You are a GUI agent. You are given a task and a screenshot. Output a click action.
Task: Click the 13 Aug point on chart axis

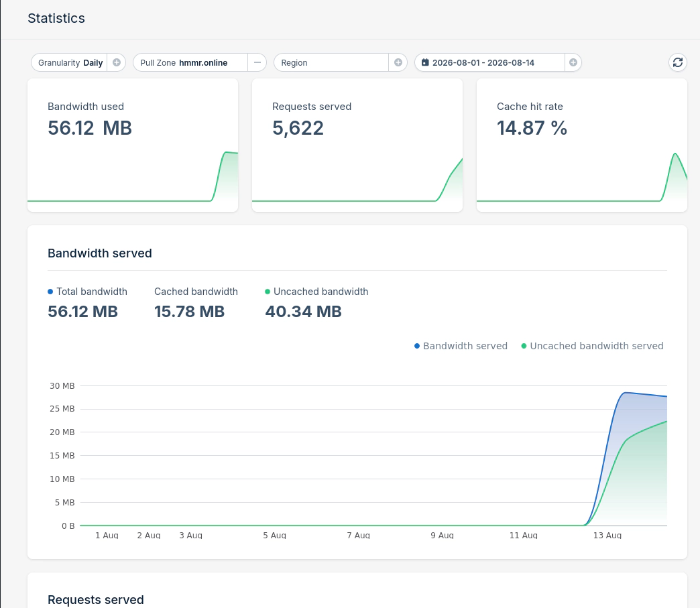(607, 535)
